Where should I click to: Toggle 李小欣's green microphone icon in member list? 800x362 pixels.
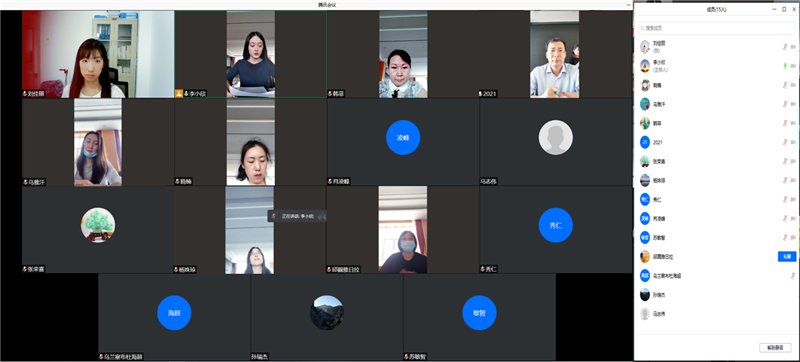[x=786, y=66]
